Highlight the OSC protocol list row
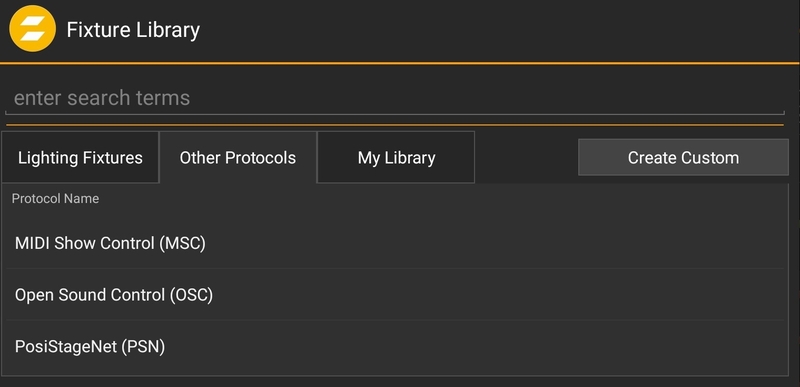Image resolution: width=800 pixels, height=387 pixels. click(395, 295)
